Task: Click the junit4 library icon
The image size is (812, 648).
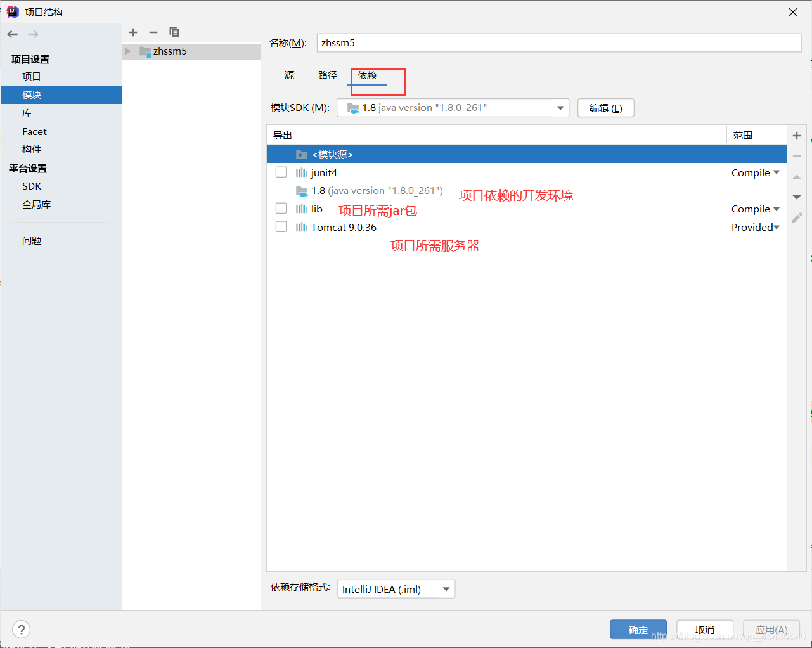Action: point(302,172)
